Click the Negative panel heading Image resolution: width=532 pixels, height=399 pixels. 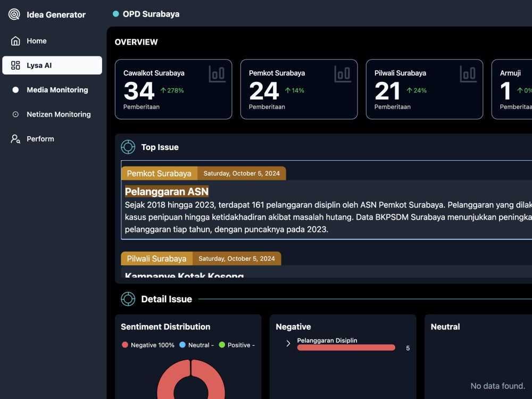[x=293, y=327]
